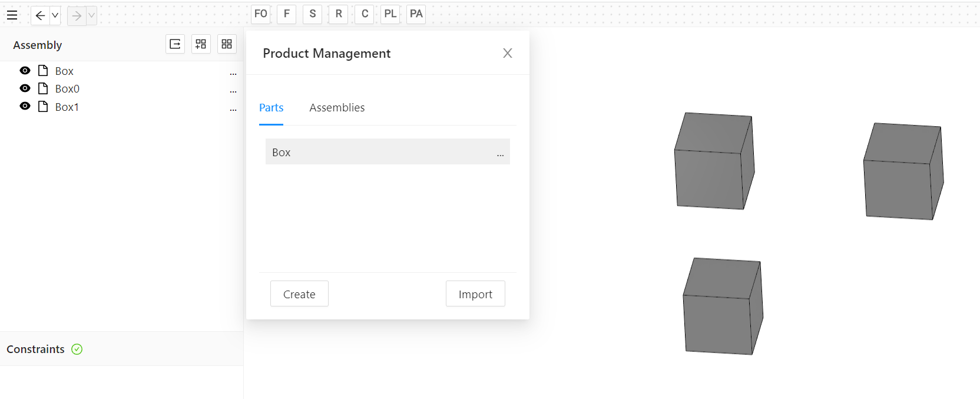The height and width of the screenshot is (399, 980).
Task: Select the PA constraint tool
Action: (416, 14)
